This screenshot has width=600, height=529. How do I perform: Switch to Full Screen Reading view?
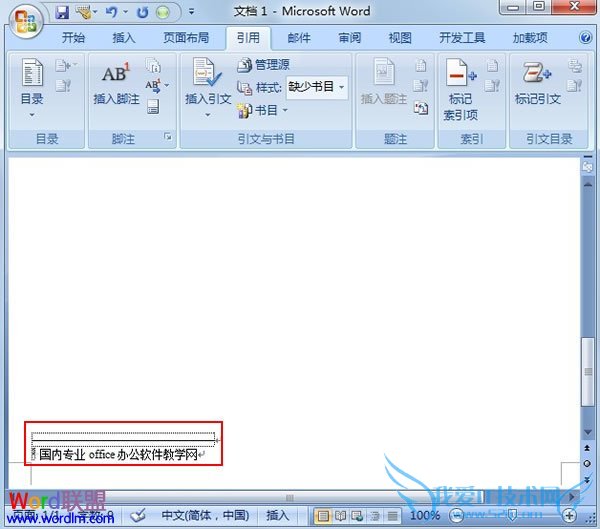pyautogui.click(x=340, y=516)
